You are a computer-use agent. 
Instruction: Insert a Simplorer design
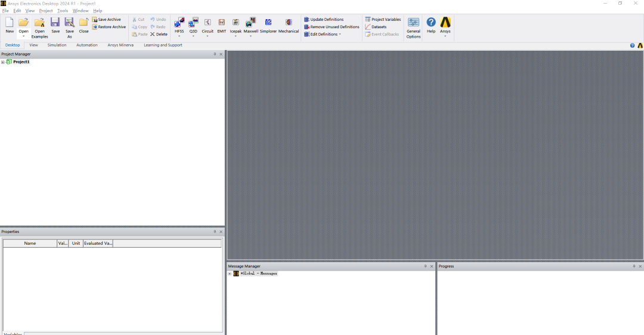(268, 22)
